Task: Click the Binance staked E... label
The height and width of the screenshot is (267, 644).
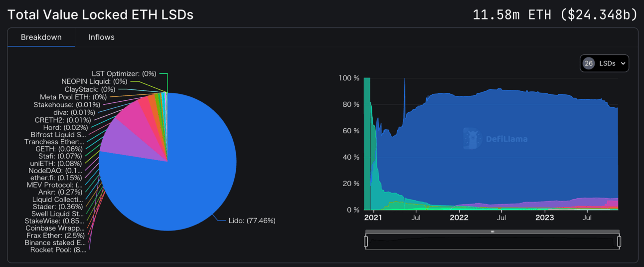Action: pos(55,243)
